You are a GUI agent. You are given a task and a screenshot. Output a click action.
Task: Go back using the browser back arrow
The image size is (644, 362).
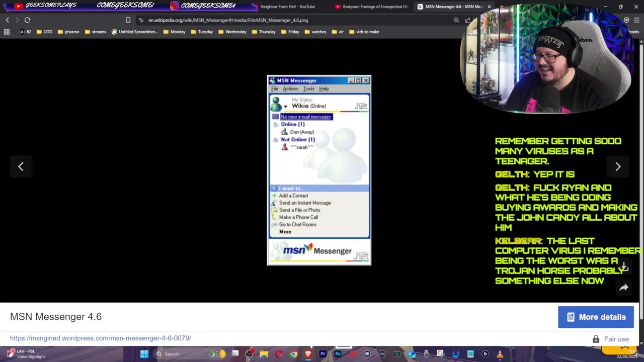(x=7, y=20)
